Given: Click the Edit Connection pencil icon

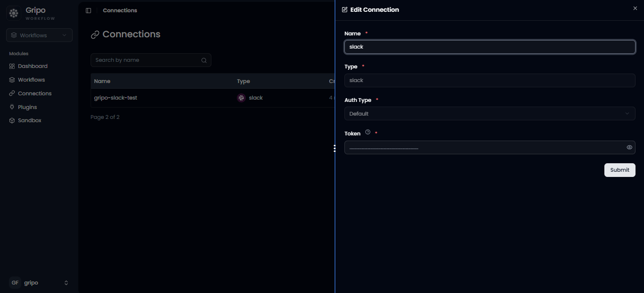Looking at the screenshot, I should point(344,9).
